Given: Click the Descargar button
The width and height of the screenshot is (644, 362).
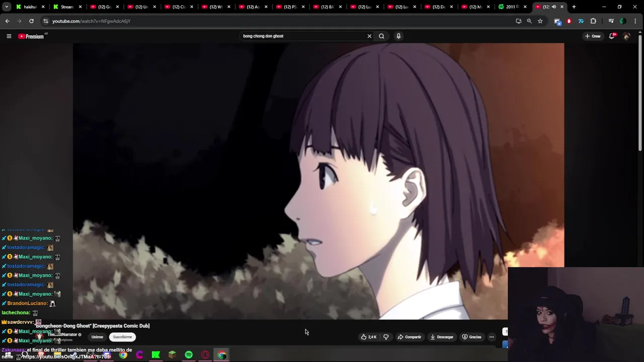Looking at the screenshot, I should (442, 337).
